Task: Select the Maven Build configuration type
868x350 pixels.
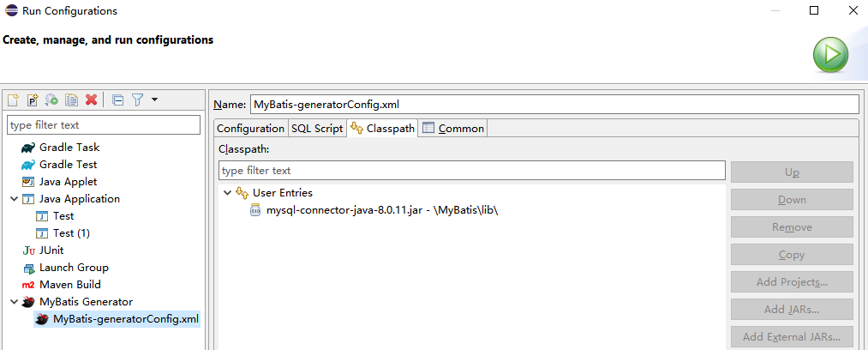Action: (69, 285)
